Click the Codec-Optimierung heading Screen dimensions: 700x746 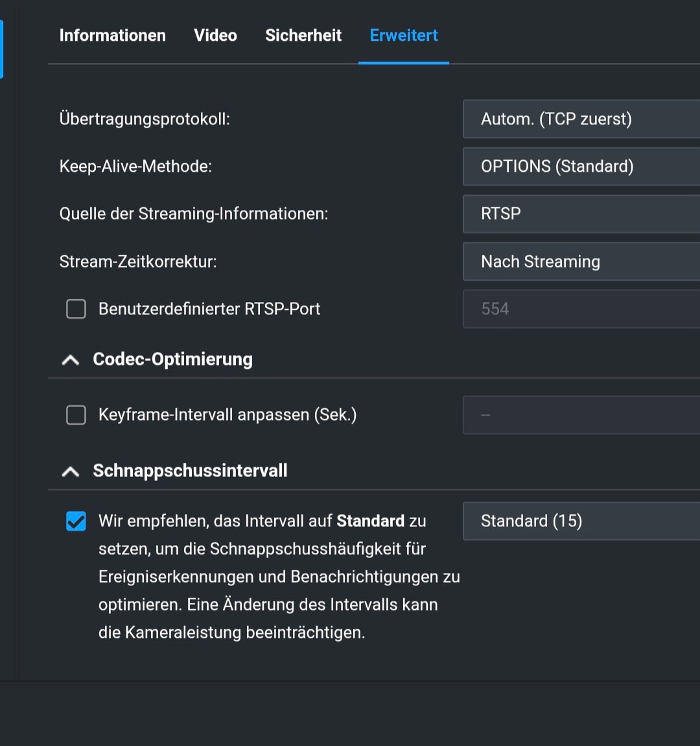[173, 359]
